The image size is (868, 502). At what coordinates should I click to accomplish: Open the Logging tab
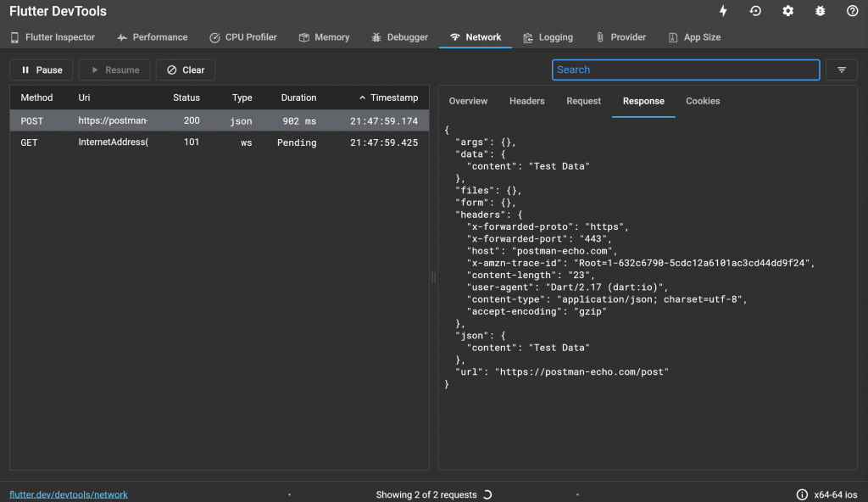click(x=548, y=37)
